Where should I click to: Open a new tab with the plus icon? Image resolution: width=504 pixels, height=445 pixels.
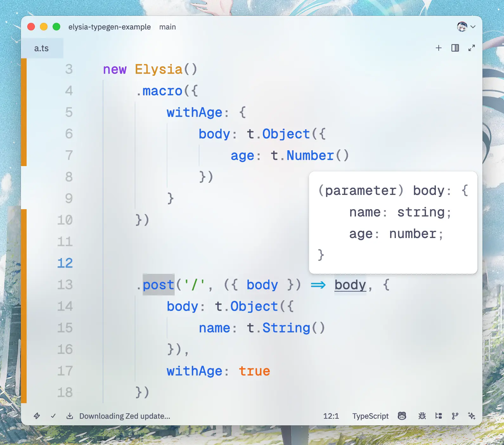coord(438,48)
